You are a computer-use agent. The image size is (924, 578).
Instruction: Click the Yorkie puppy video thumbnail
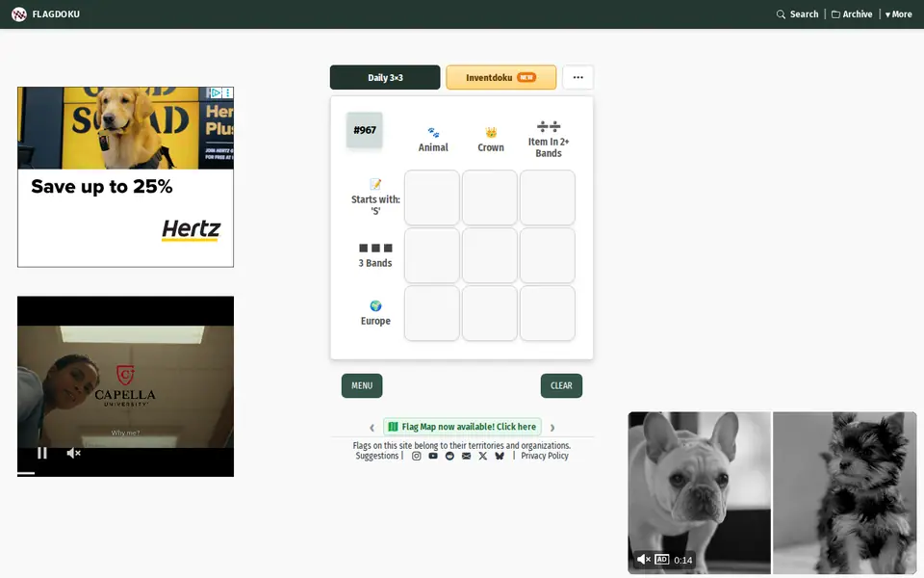click(844, 492)
